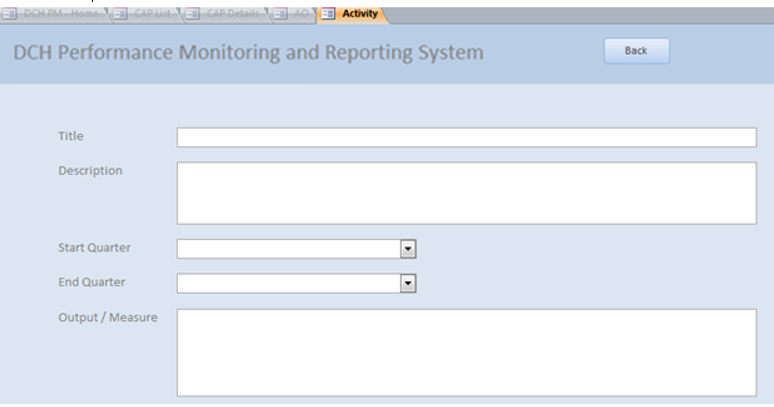Click the form icon on the Activity tab

click(327, 14)
